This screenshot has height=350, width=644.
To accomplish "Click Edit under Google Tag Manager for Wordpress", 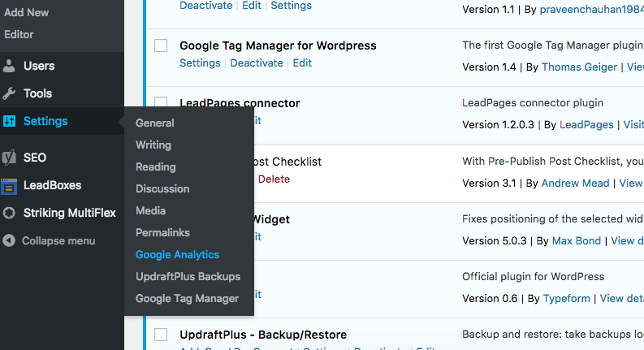I will point(302,63).
